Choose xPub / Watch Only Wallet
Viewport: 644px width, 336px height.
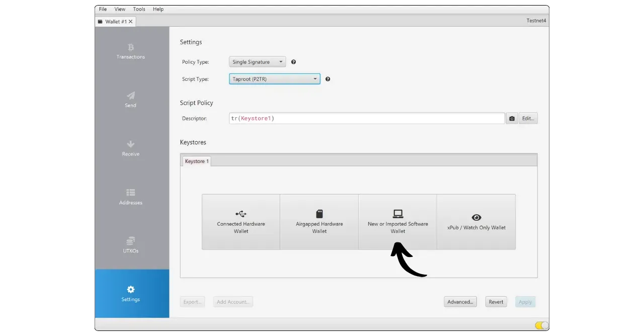pos(476,222)
